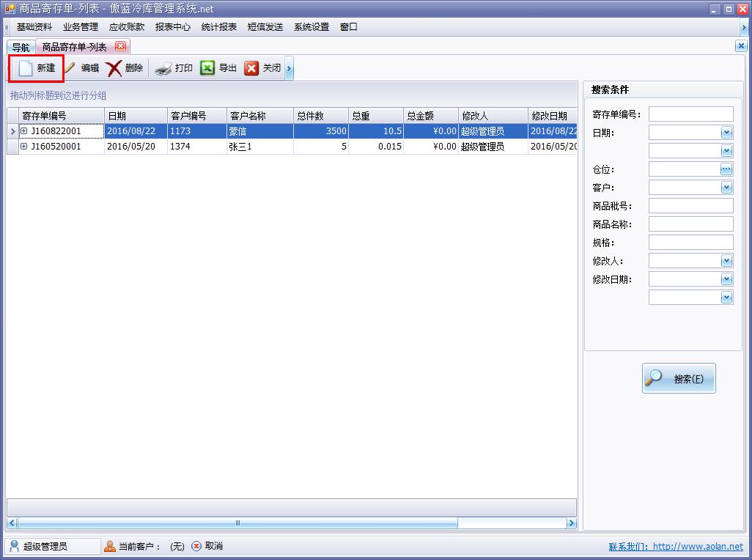Screen dimensions: 752x560
Task: Expand row J160822001 with plus sign
Action: tap(23, 131)
